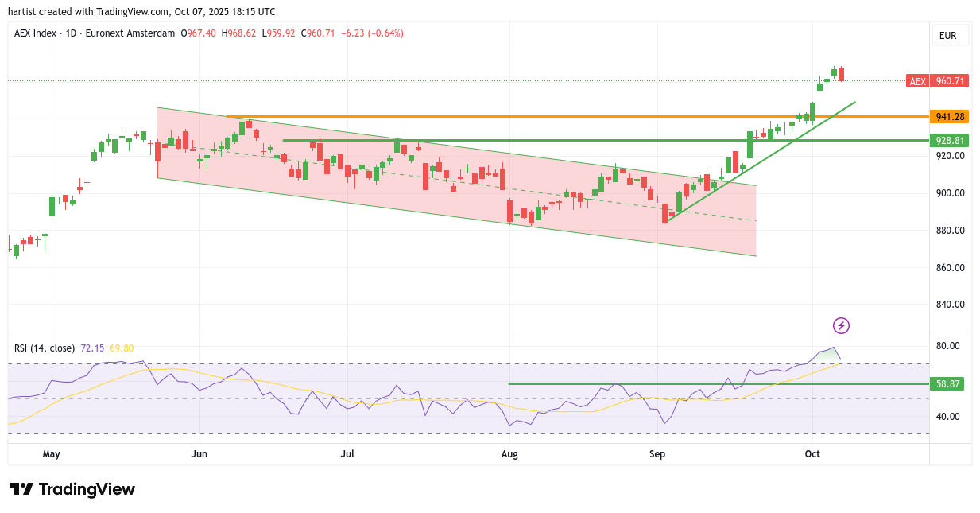
Task: Click the 80.00 level on RSI axis
Action: point(948,346)
